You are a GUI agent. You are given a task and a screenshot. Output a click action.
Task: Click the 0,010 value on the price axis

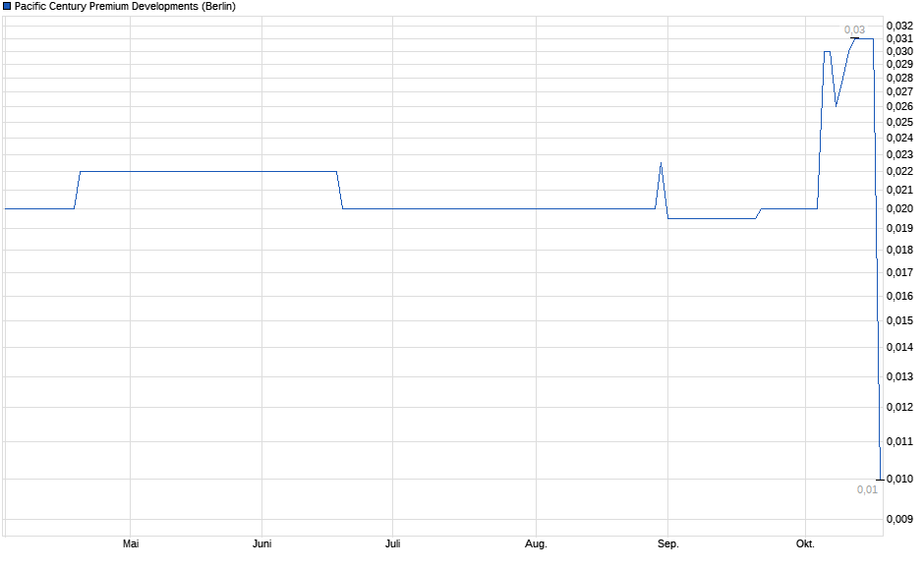[899, 479]
